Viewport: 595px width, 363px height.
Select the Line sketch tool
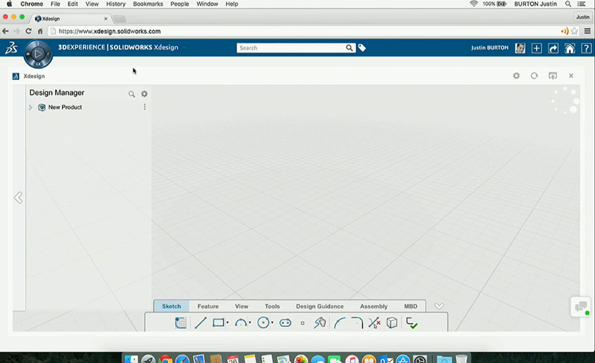click(x=200, y=323)
